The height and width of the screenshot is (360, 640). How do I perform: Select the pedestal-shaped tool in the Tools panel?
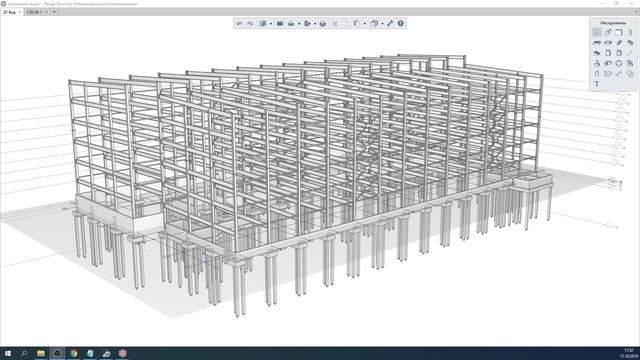[597, 63]
